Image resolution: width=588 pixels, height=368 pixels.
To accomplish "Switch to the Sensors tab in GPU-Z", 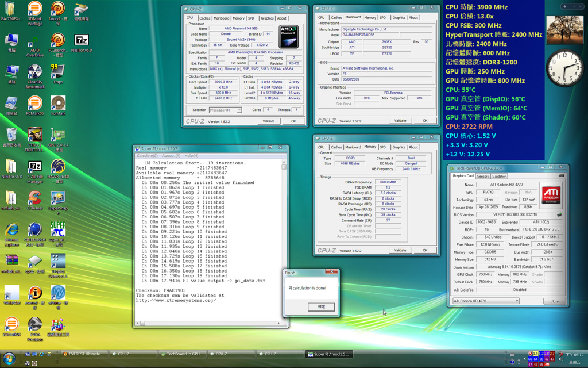I will 482,176.
